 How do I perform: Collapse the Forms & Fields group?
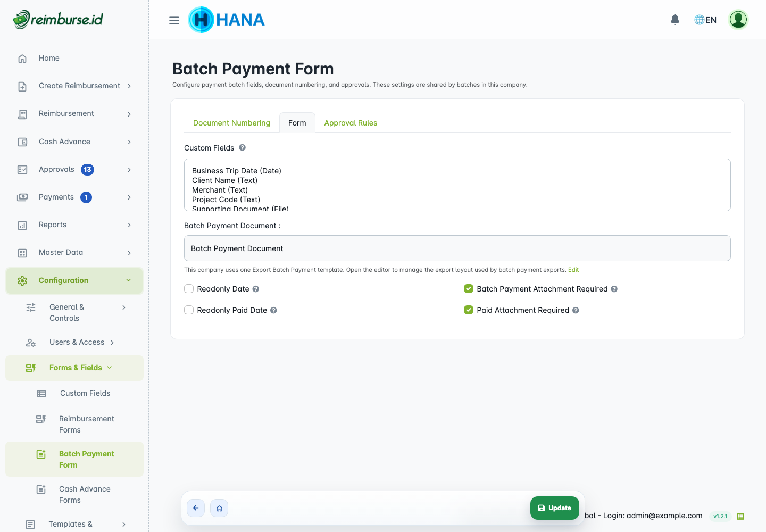110,368
